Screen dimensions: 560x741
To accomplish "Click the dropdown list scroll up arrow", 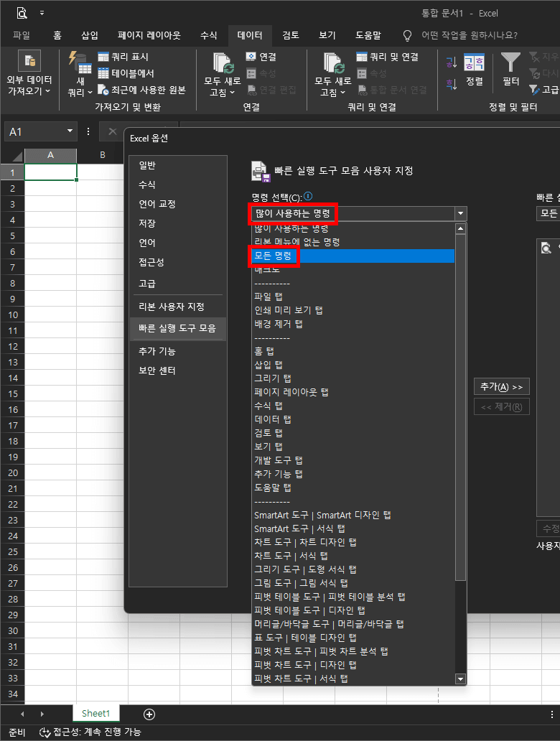I will click(x=460, y=229).
